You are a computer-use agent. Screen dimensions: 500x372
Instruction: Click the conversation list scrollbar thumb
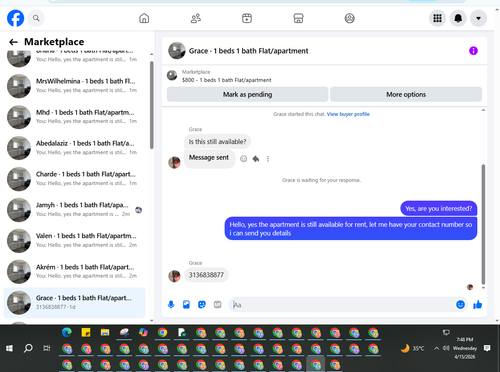(152, 105)
